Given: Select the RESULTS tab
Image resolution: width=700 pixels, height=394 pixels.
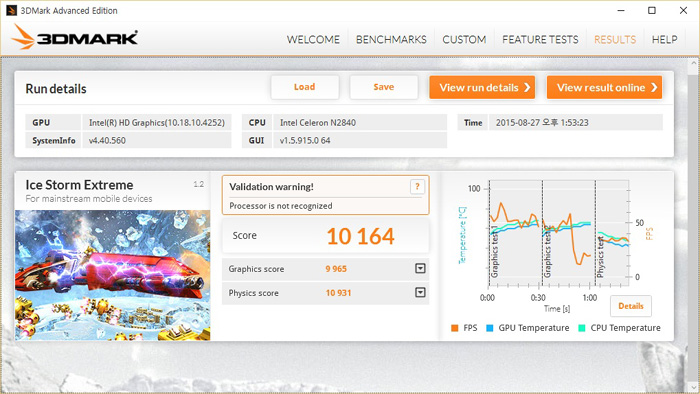Looking at the screenshot, I should 615,40.
